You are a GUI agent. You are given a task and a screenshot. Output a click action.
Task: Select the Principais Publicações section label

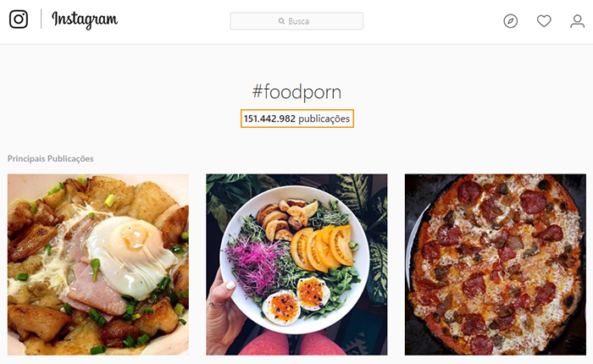tap(50, 158)
